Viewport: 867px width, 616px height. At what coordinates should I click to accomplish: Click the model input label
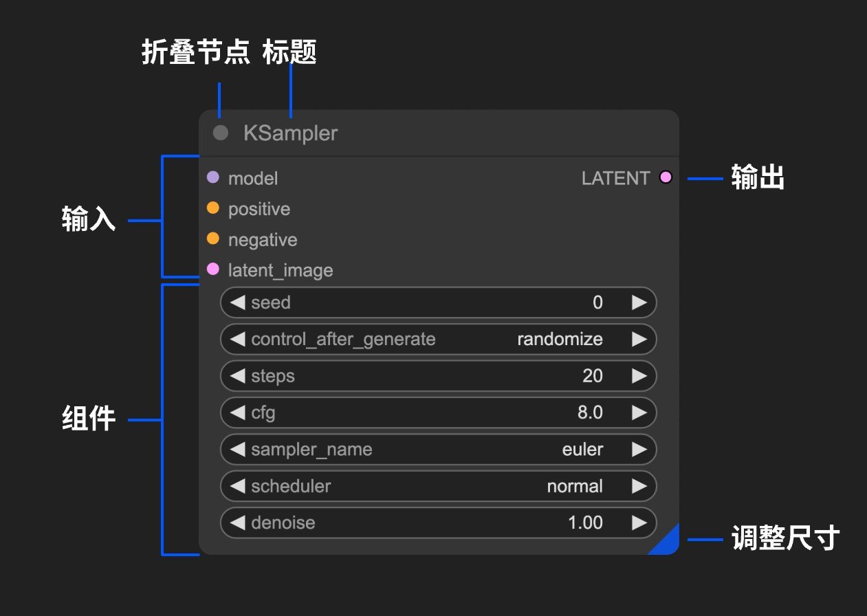(253, 178)
